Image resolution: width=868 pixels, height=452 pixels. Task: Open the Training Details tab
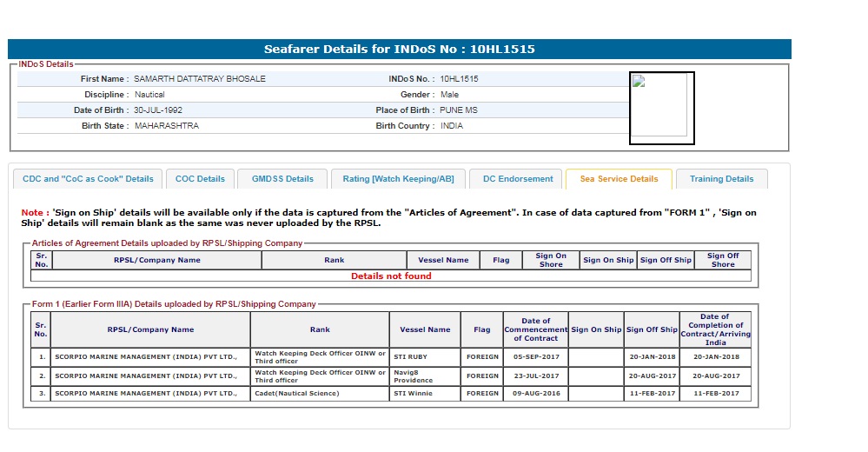pyautogui.click(x=721, y=179)
